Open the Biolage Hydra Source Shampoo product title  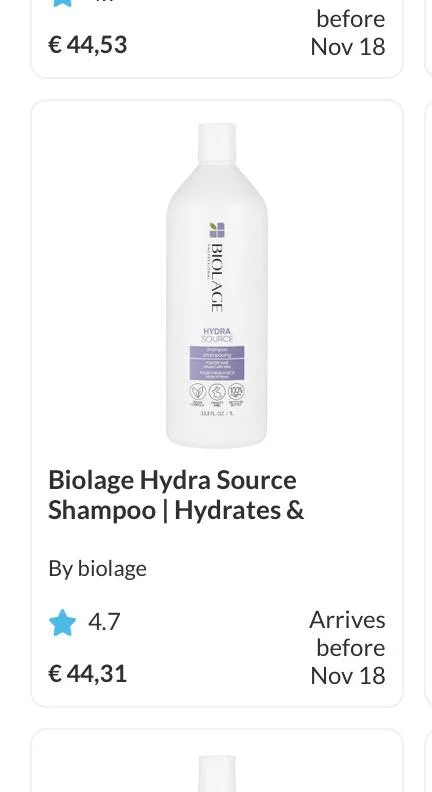pyautogui.click(x=176, y=495)
